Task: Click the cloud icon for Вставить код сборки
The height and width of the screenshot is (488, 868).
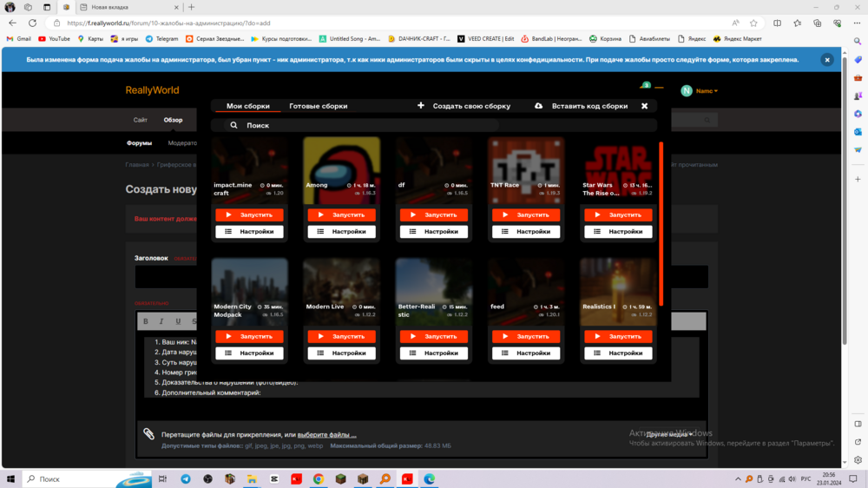Action: coord(539,106)
